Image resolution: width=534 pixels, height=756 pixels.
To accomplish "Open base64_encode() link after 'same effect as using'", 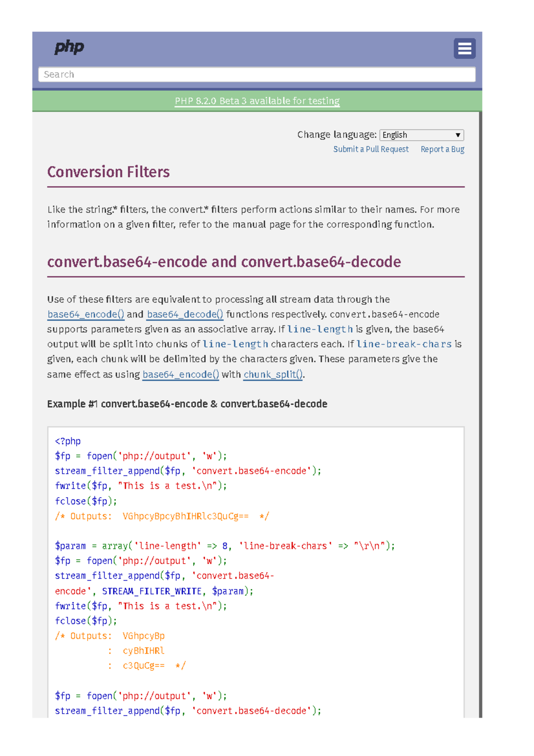I will (181, 374).
